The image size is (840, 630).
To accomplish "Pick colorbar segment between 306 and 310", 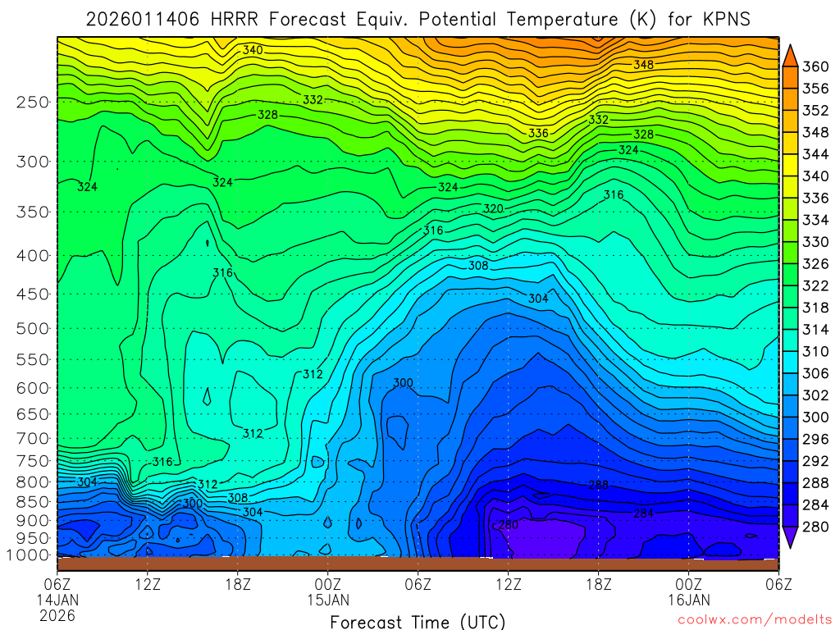I will pyautogui.click(x=790, y=363).
